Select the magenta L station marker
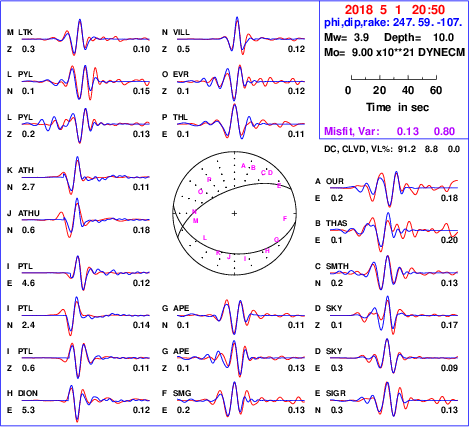 click(205, 238)
